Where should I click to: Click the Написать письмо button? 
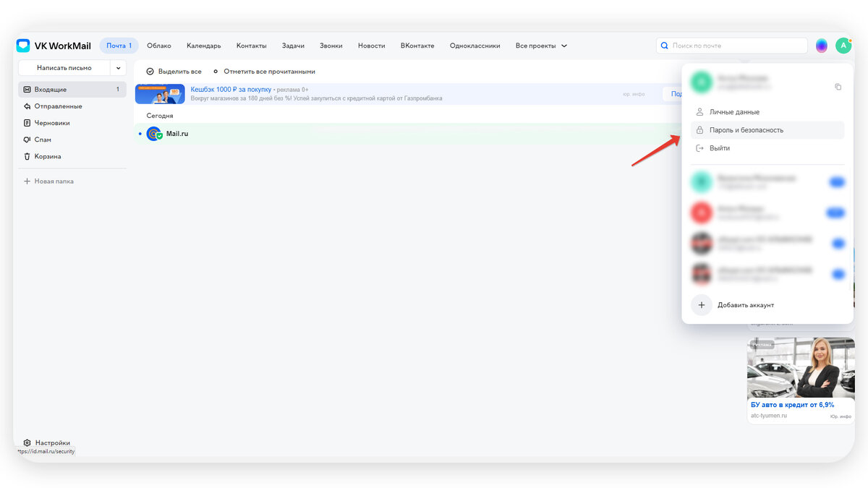tap(64, 68)
